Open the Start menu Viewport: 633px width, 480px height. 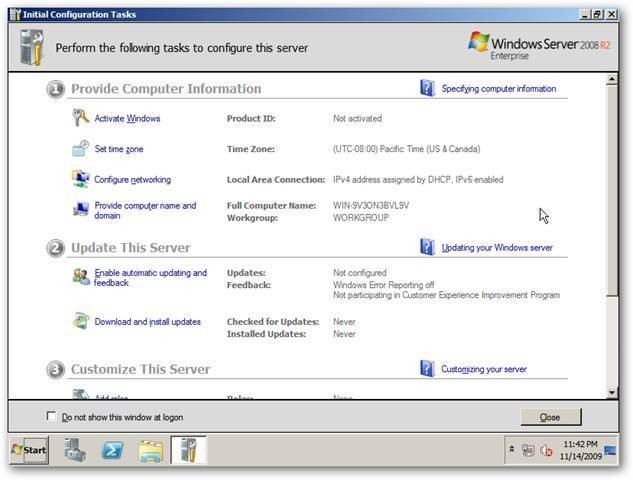point(28,450)
